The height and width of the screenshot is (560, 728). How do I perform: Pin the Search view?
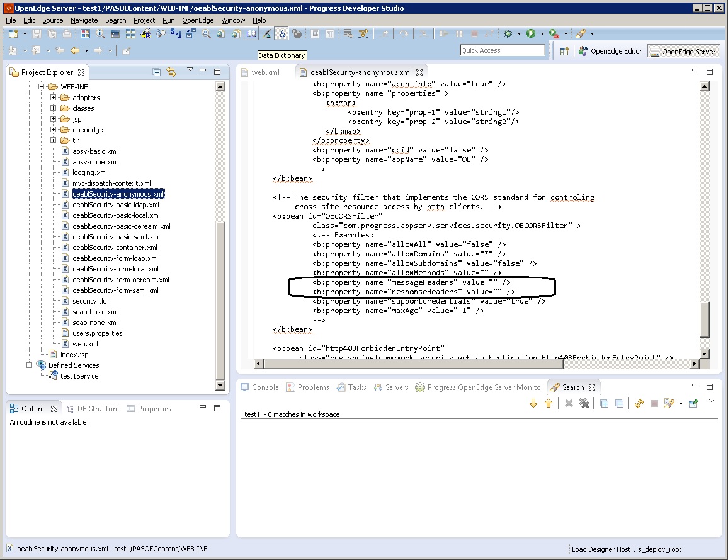(693, 403)
